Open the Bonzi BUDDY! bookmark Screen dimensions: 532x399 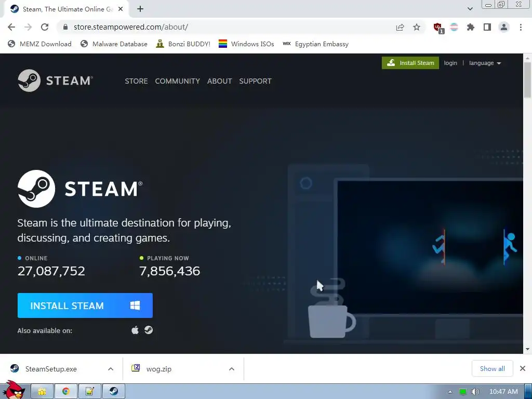pyautogui.click(x=183, y=44)
